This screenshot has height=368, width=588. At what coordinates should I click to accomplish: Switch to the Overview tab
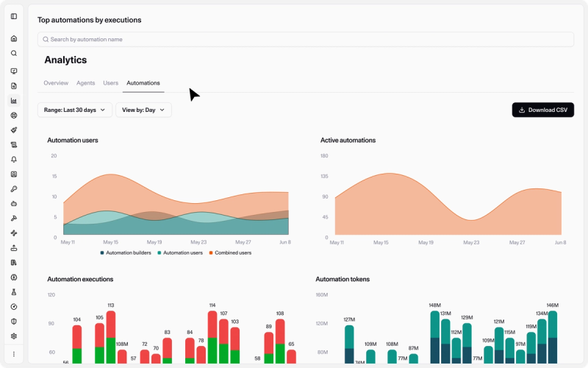(56, 83)
